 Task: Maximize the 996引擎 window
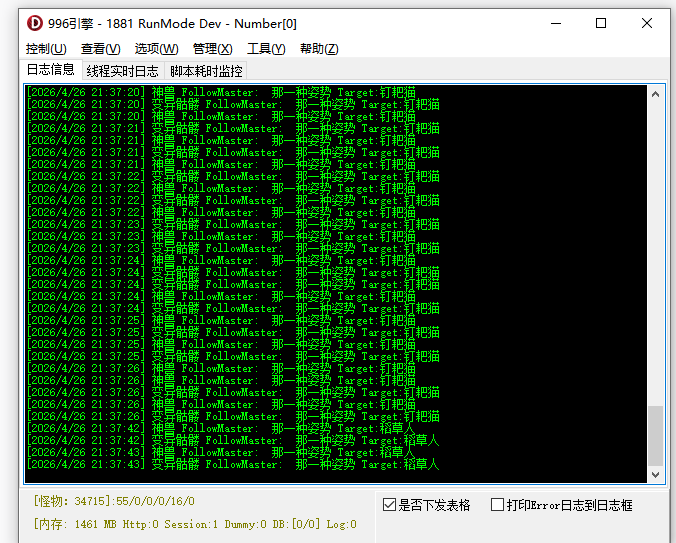[x=600, y=23]
